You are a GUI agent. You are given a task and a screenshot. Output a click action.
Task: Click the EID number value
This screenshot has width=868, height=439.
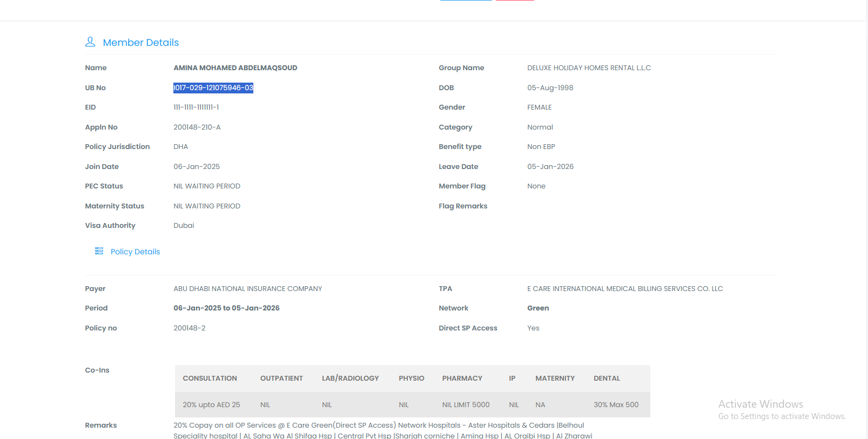[x=196, y=107]
